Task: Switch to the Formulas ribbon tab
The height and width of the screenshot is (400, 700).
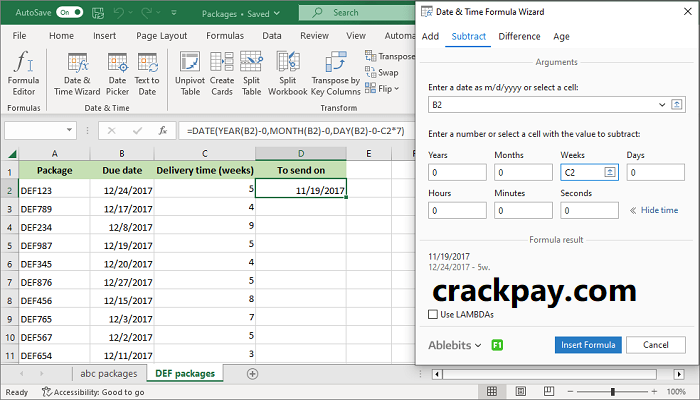Action: [x=225, y=36]
